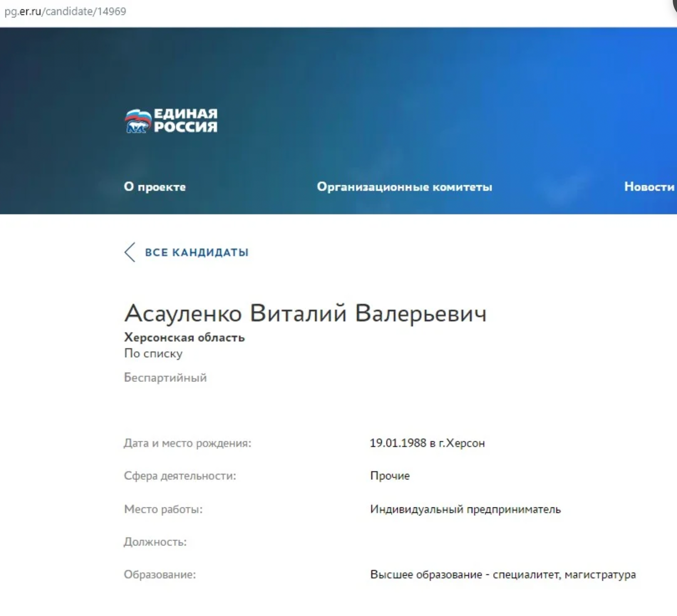Open the Новости menu item

point(649,187)
